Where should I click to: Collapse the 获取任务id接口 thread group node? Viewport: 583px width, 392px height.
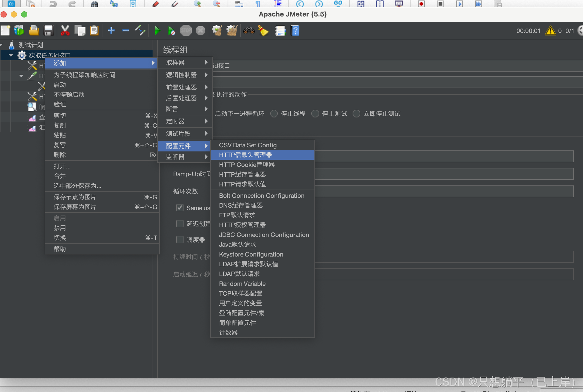tap(11, 55)
